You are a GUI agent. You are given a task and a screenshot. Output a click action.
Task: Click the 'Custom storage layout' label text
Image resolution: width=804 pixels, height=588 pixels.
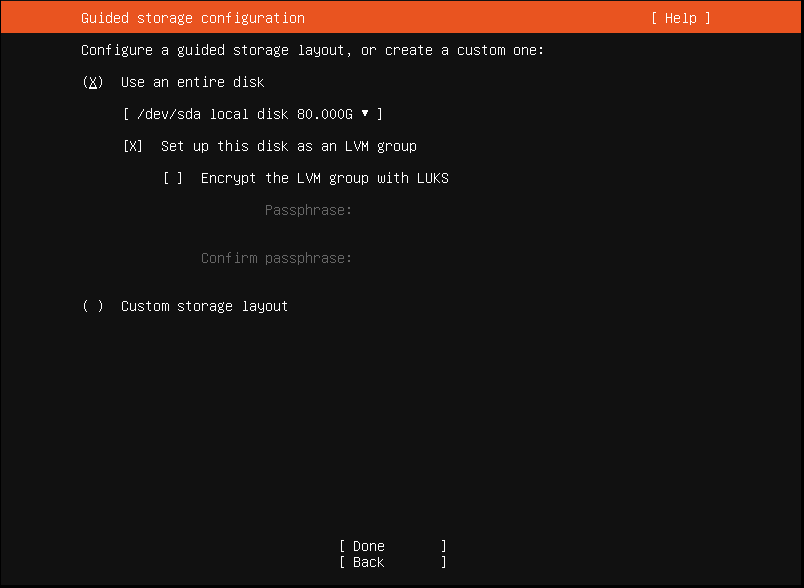coord(204,306)
